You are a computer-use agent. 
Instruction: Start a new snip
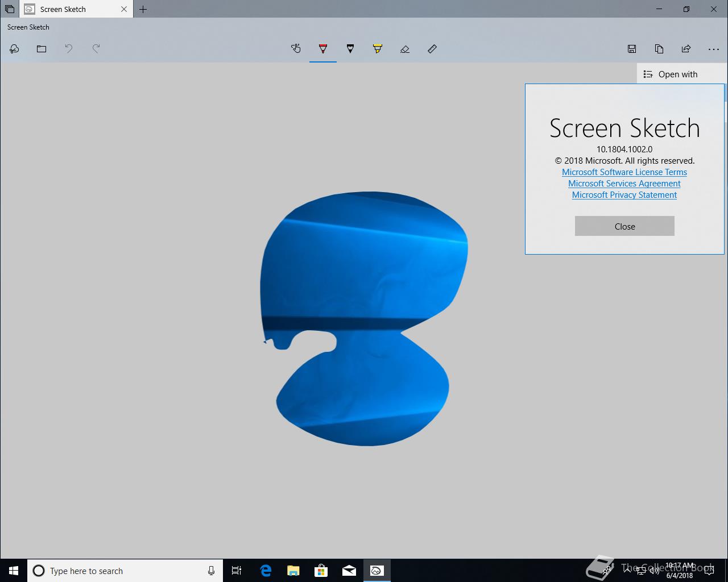(14, 49)
